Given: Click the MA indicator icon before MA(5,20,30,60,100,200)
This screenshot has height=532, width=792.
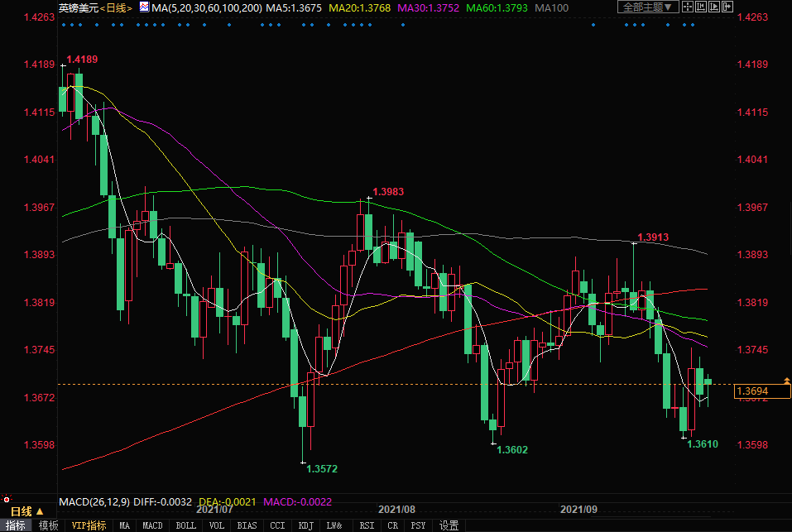Looking at the screenshot, I should tap(144, 7).
